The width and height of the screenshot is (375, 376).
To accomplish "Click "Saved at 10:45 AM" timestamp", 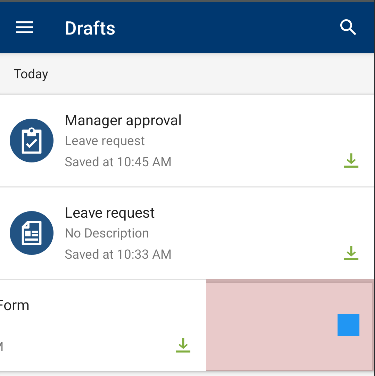I will click(118, 162).
